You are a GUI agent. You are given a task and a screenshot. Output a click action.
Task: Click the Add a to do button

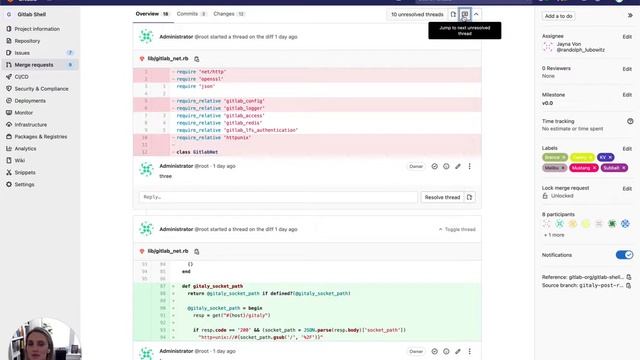click(x=558, y=16)
